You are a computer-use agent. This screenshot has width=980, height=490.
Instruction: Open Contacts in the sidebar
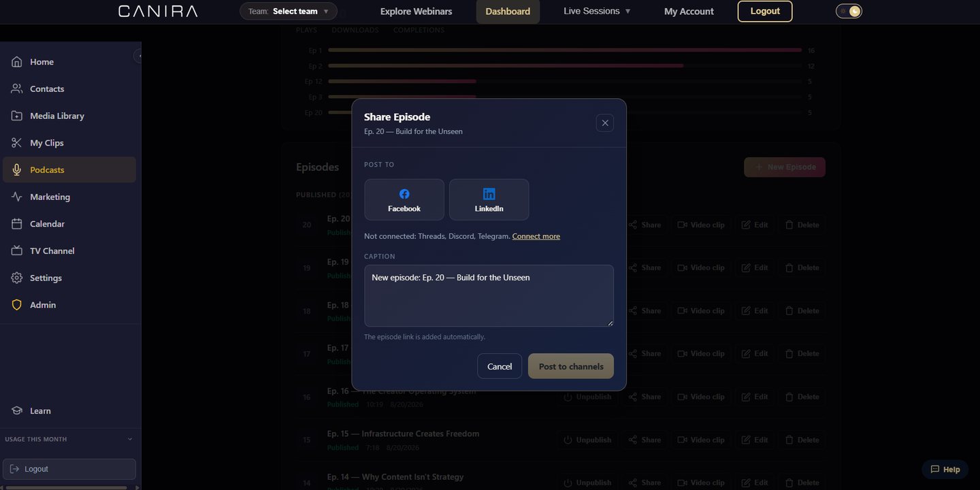69,89
